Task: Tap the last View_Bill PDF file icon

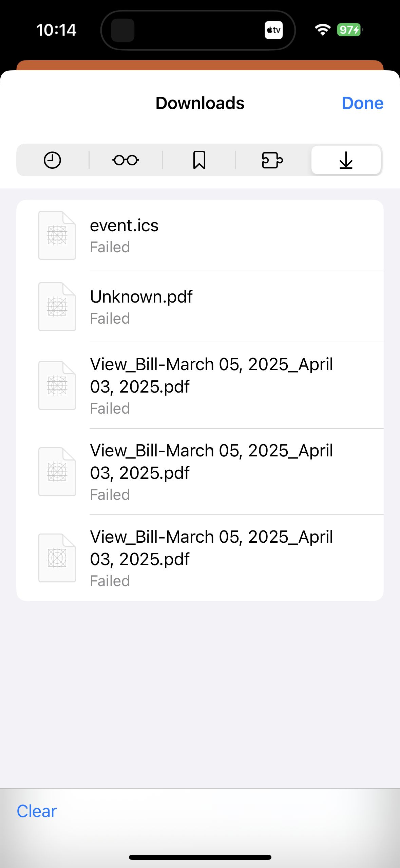Action: (x=57, y=558)
